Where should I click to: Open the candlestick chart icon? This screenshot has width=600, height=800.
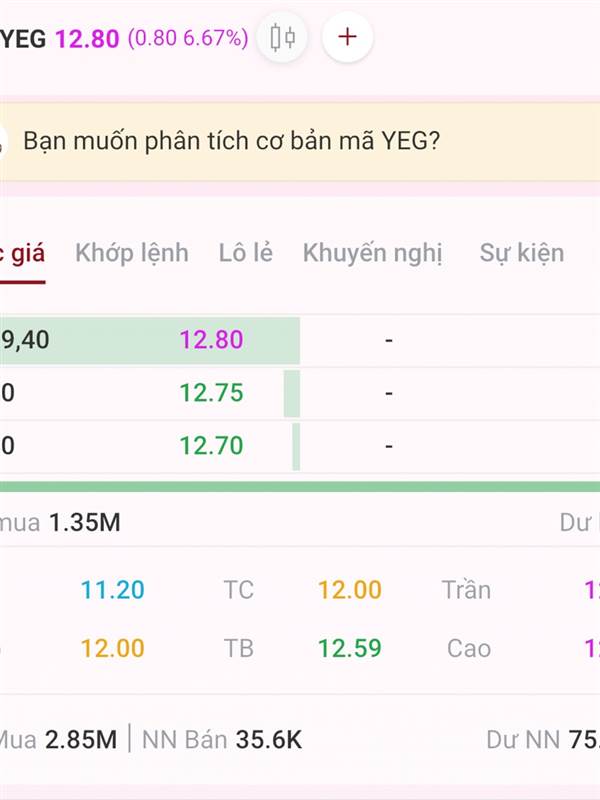pos(282,37)
